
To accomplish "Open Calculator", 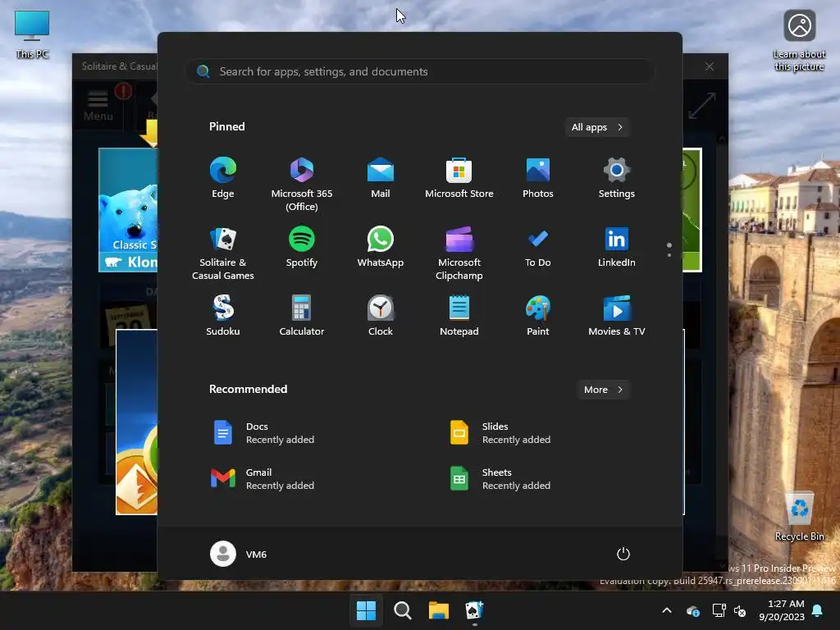I will tap(302, 316).
